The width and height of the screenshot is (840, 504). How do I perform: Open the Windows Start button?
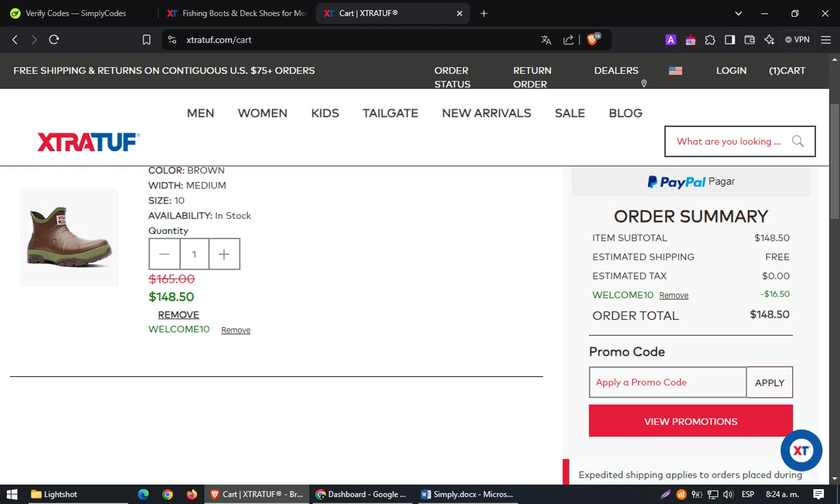(x=12, y=494)
